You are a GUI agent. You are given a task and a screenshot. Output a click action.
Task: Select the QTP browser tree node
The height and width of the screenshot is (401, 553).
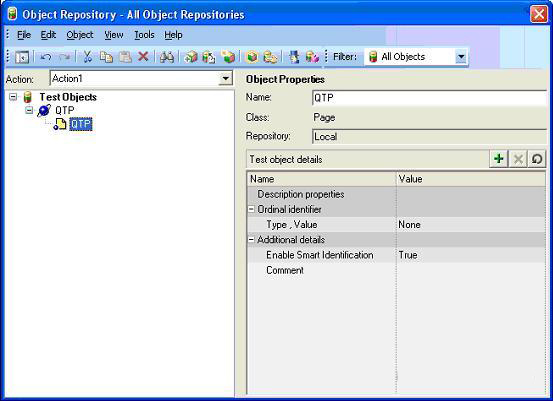click(65, 110)
